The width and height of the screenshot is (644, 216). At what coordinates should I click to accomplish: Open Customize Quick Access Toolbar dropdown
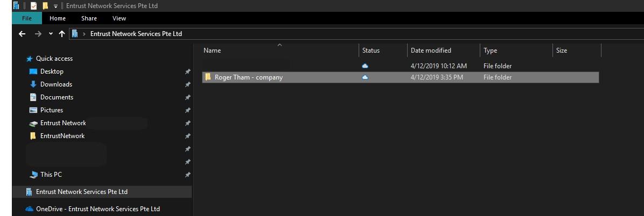[x=55, y=6]
